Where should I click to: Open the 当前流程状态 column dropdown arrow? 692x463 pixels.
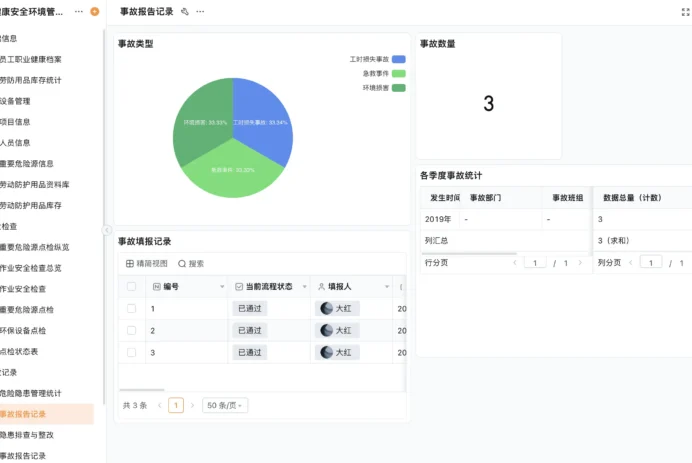pos(305,287)
